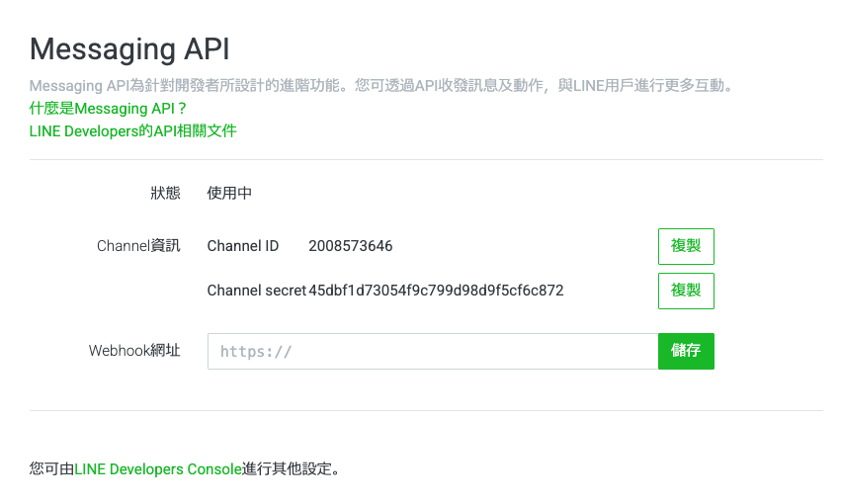Click the '您可由' text before the Console link
Viewport: 841px width, 504px height.
[x=51, y=469]
